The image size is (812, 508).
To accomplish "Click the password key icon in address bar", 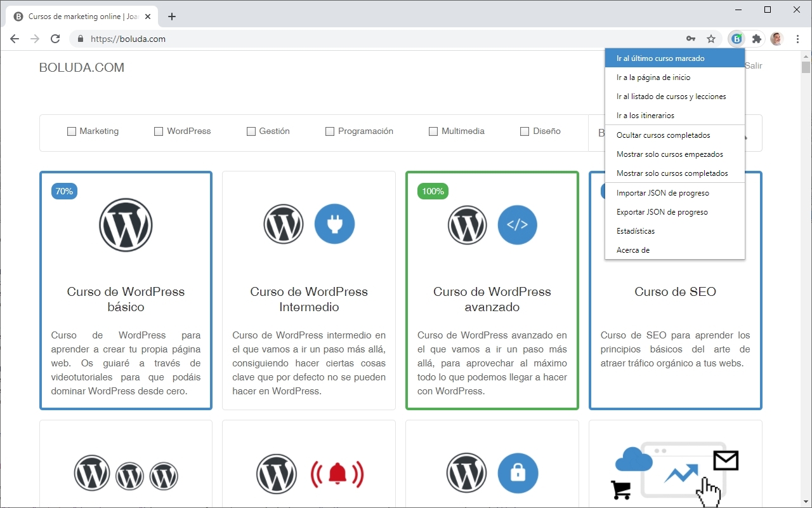I will click(x=691, y=39).
